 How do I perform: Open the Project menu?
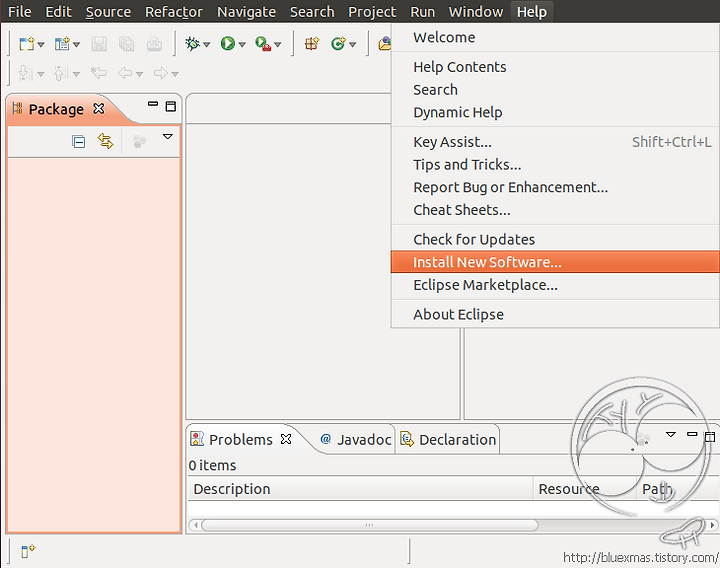point(372,11)
